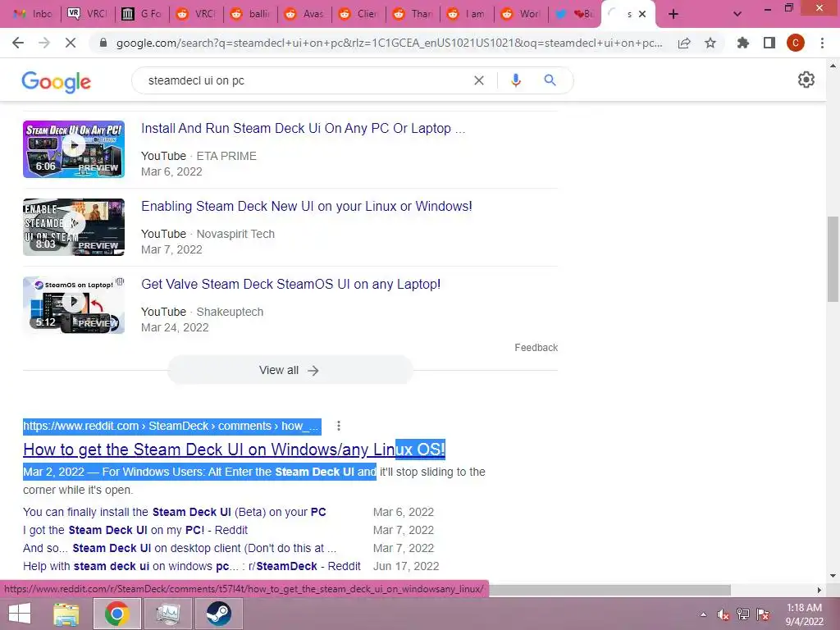Open How to get the Steam Deck UI Reddit result
Screen dimensions: 840x630
coord(234,450)
